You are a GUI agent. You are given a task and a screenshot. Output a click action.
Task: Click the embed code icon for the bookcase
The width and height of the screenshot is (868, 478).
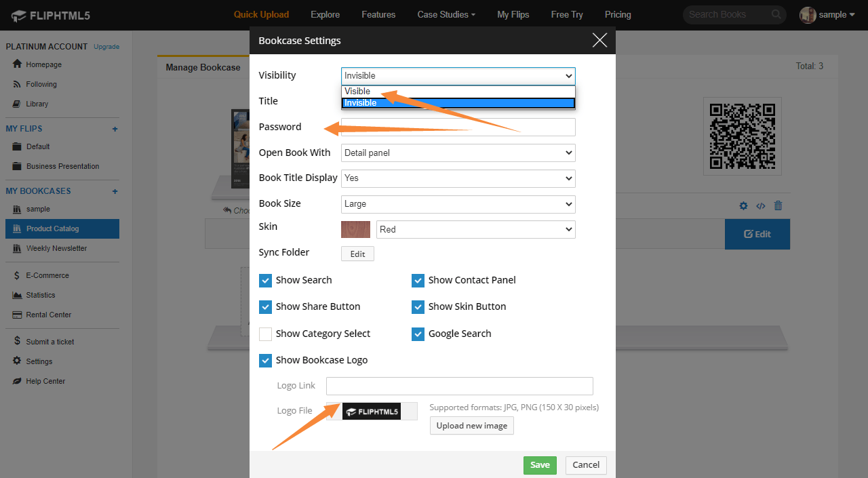point(760,205)
